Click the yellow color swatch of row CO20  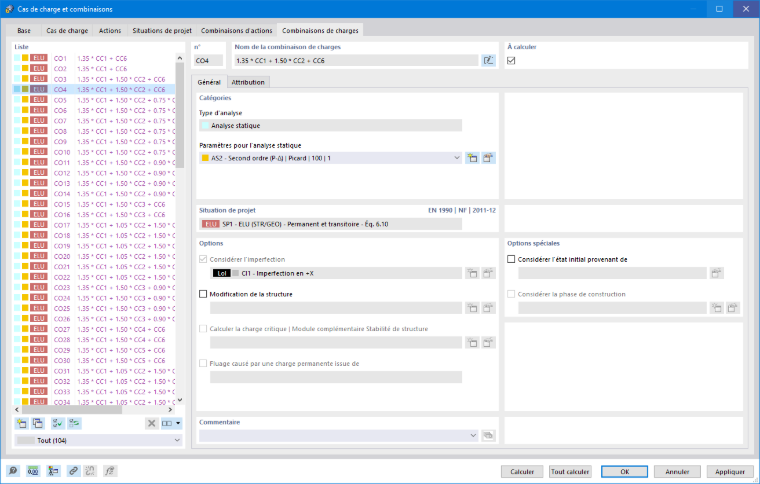25,256
